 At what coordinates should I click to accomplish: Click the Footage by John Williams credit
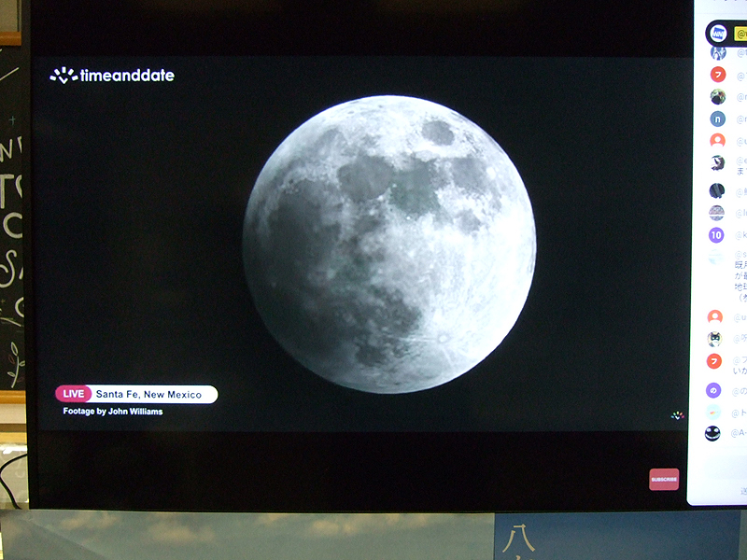click(112, 411)
